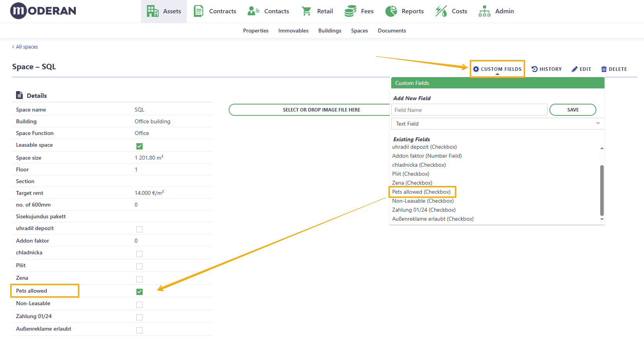Select Pliit (Checkbox) in existing fields
The width and height of the screenshot is (644, 340).
click(411, 174)
